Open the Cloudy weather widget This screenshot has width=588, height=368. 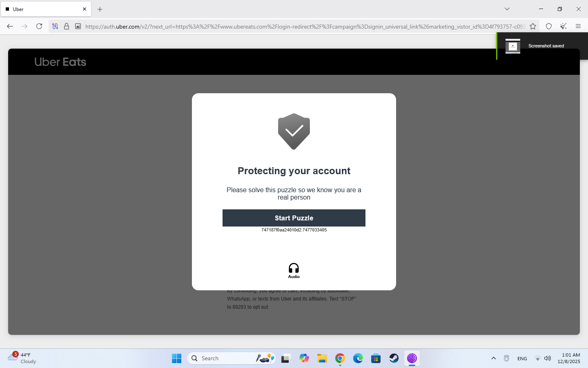[x=22, y=358]
